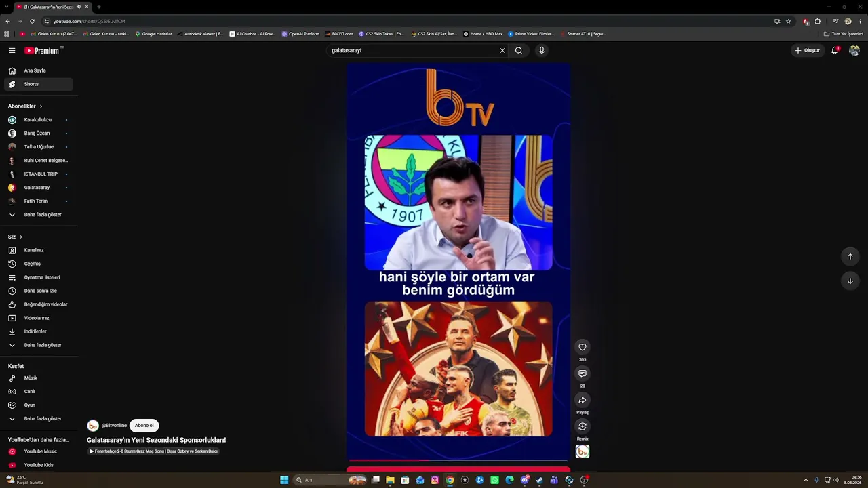Start voice search with the microphone
The width and height of the screenshot is (868, 488).
[541, 50]
